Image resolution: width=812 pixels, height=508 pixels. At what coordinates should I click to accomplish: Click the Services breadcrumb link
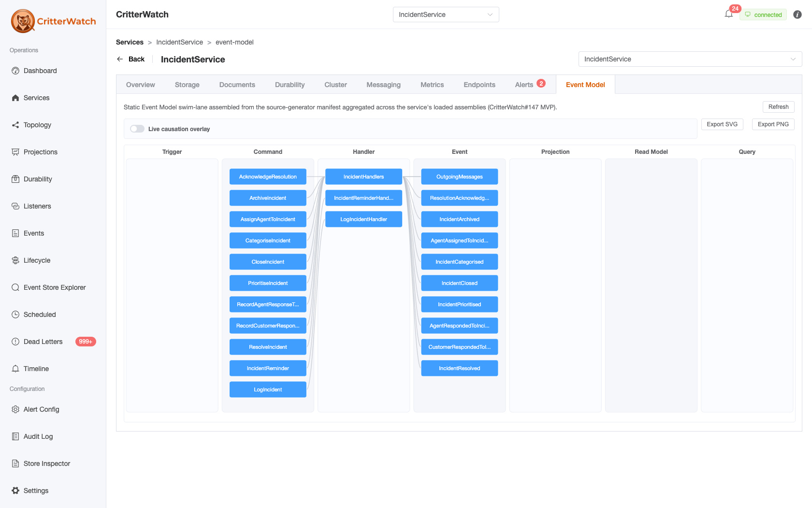coord(130,42)
